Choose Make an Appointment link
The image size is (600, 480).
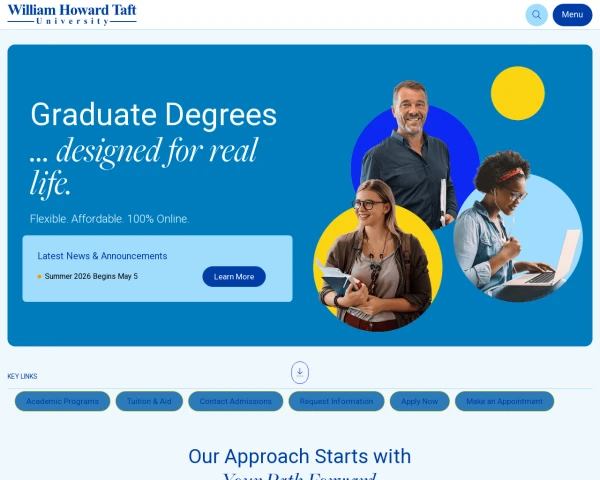coord(504,401)
